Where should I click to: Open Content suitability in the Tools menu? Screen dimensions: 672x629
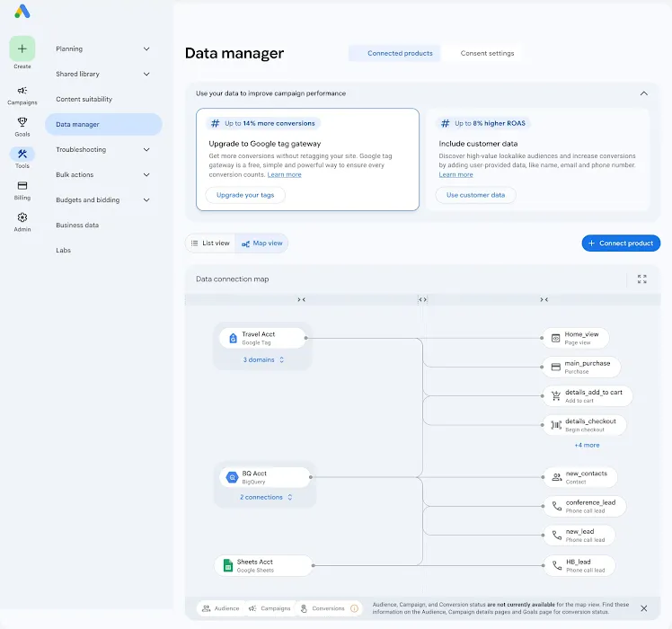(84, 99)
